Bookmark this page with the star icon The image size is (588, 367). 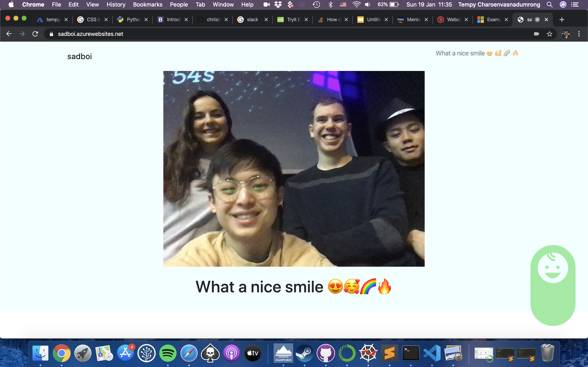(549, 34)
